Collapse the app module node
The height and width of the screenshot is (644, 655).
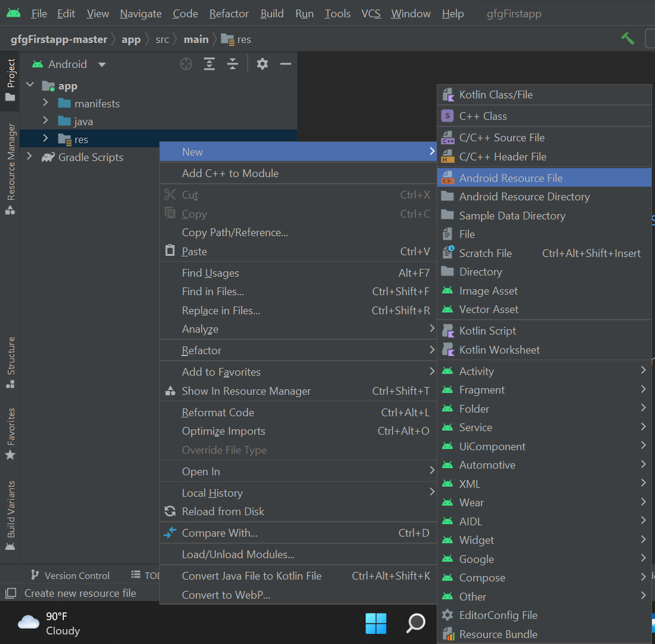click(30, 85)
